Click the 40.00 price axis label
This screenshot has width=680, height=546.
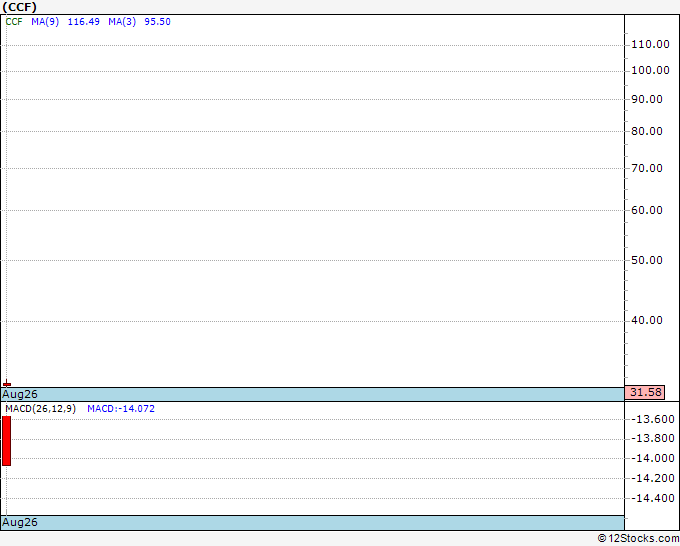coord(647,320)
